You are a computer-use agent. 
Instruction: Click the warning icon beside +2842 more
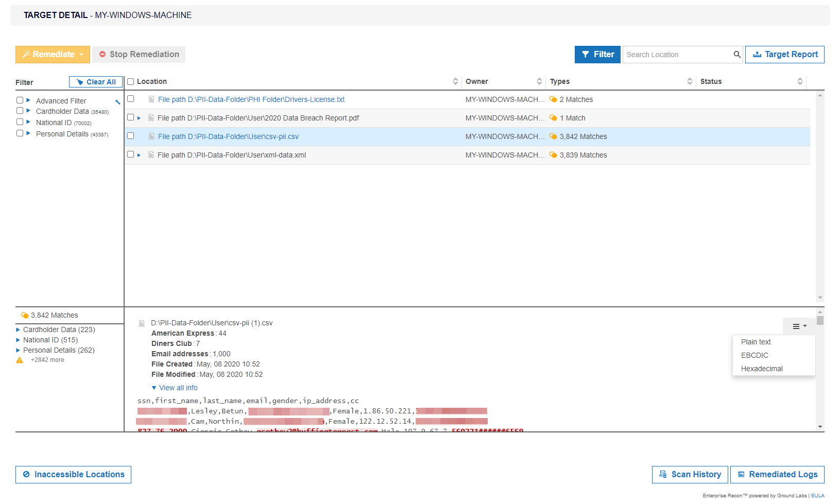[x=20, y=360]
